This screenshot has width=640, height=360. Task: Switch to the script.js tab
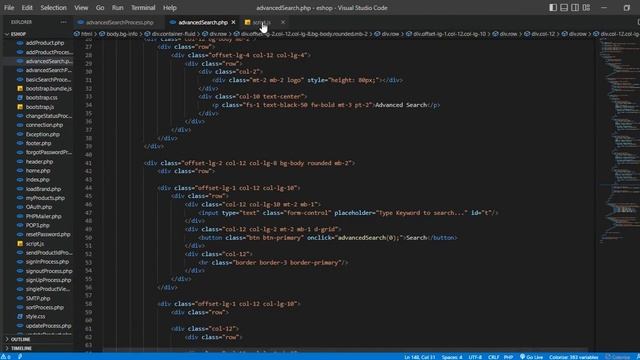point(262,22)
